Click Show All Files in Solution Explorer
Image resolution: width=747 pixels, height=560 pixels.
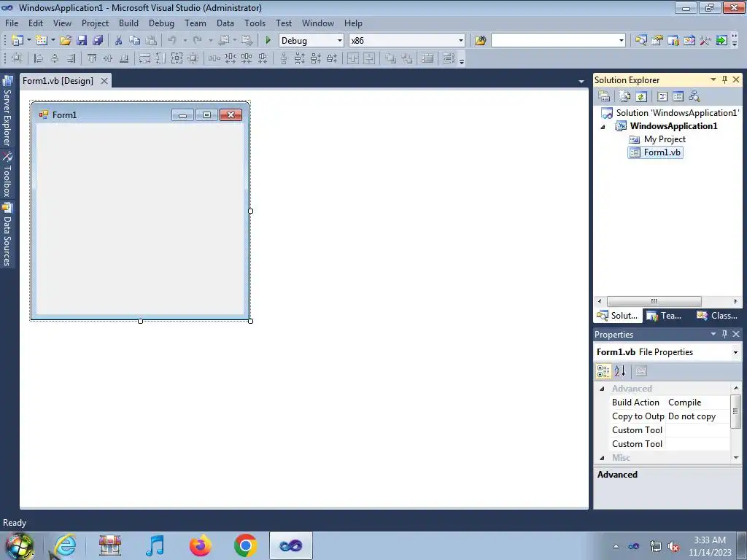tap(625, 97)
